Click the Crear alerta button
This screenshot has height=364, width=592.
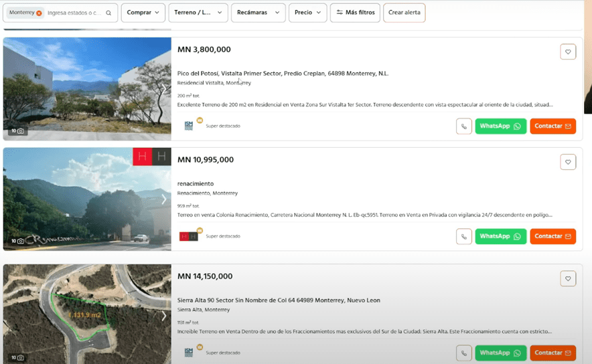pyautogui.click(x=404, y=13)
